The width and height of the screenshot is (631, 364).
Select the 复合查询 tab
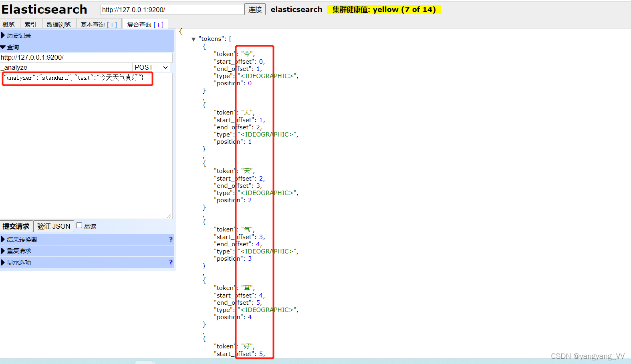139,24
